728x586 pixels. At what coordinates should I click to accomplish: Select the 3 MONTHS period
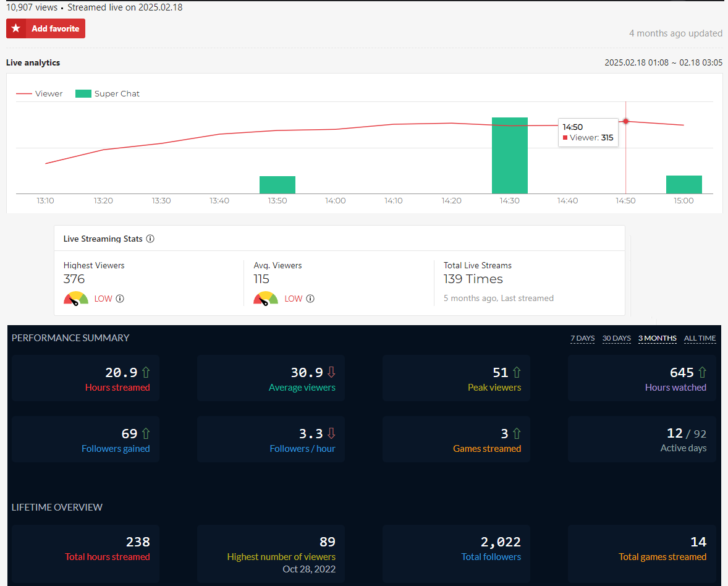657,338
